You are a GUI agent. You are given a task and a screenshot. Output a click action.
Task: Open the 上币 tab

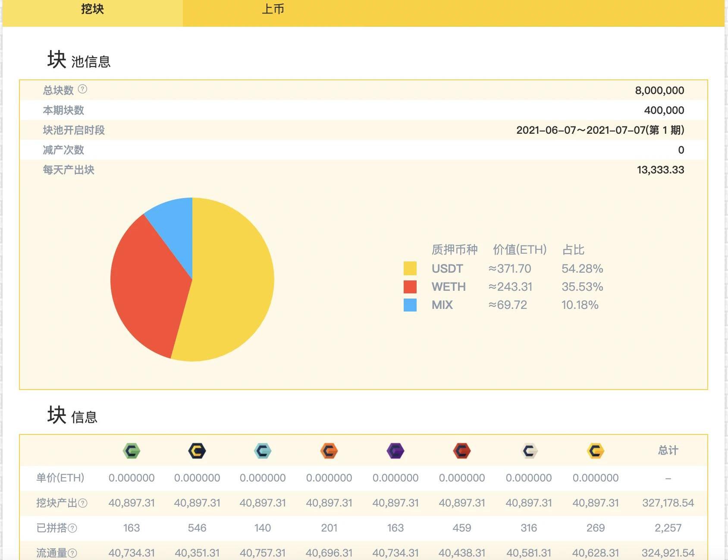pos(273,9)
